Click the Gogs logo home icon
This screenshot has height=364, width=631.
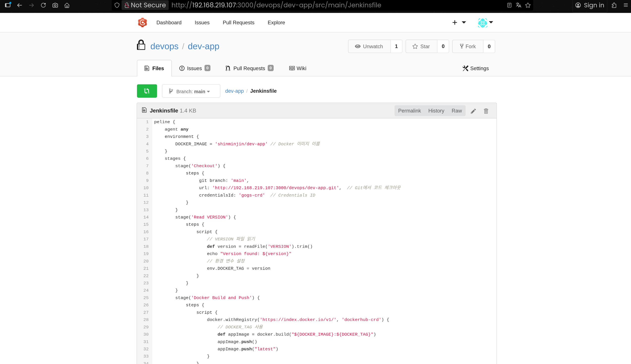pyautogui.click(x=142, y=23)
